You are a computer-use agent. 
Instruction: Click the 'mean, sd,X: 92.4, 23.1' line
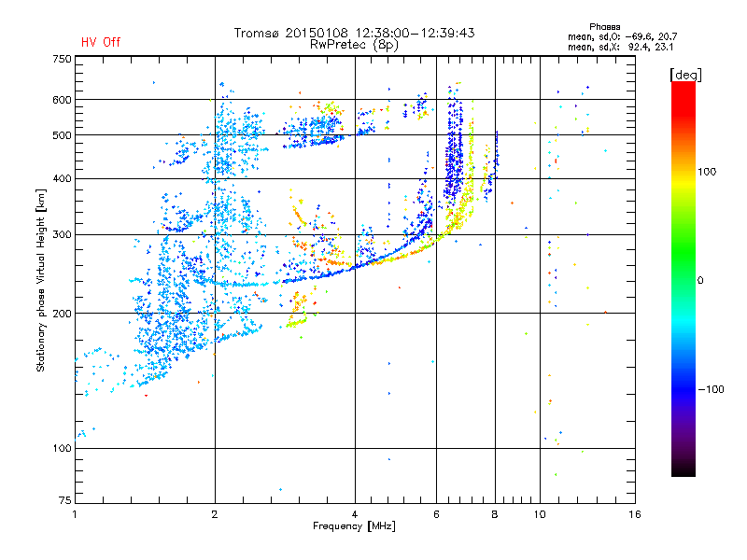(620, 47)
